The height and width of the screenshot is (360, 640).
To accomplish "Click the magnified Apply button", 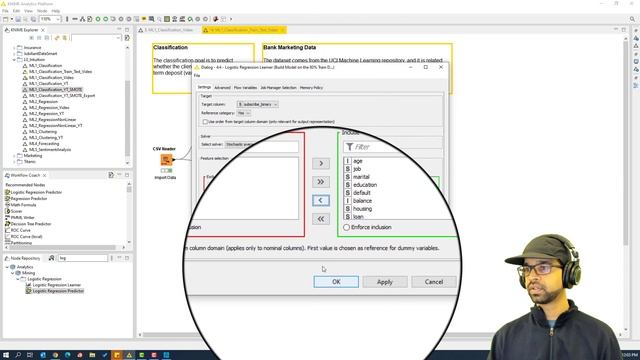I will [385, 282].
